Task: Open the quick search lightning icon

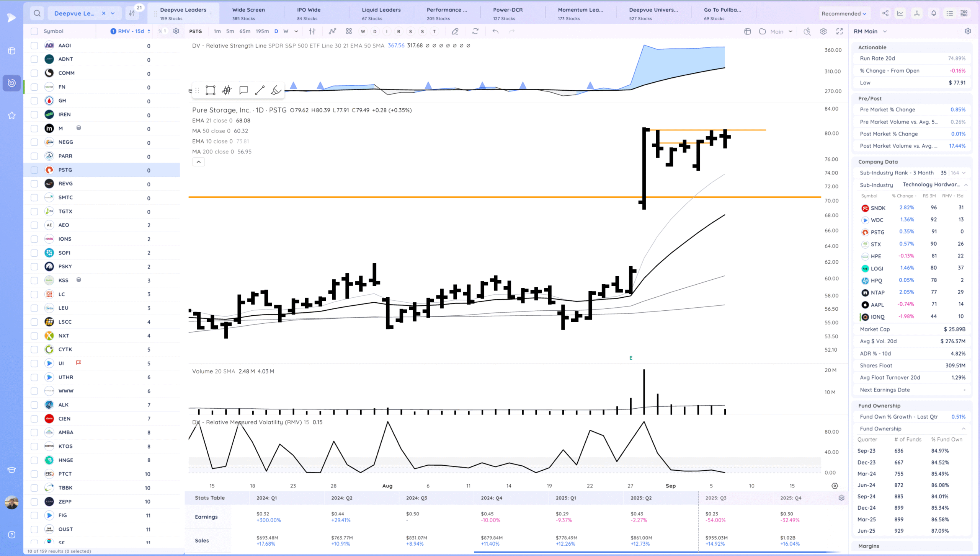Action: (807, 31)
